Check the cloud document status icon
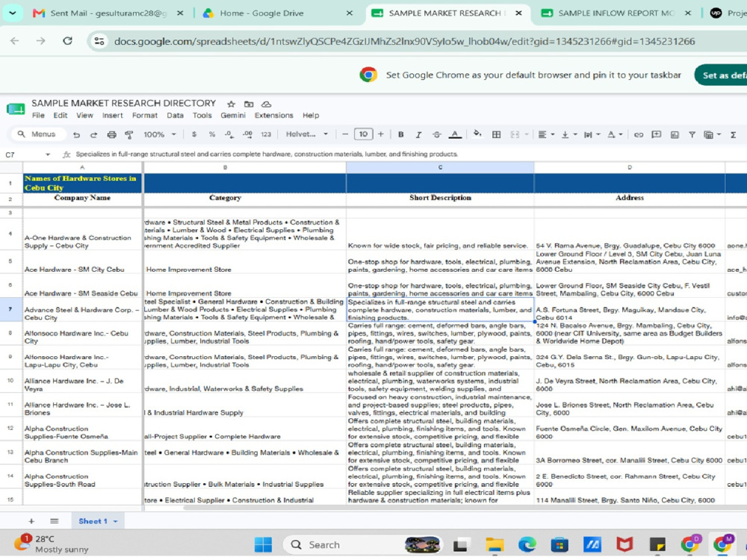 point(267,104)
